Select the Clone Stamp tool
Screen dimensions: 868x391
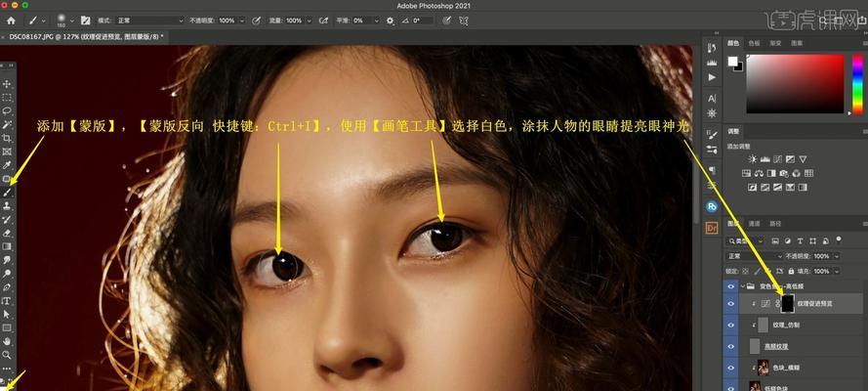(x=7, y=205)
